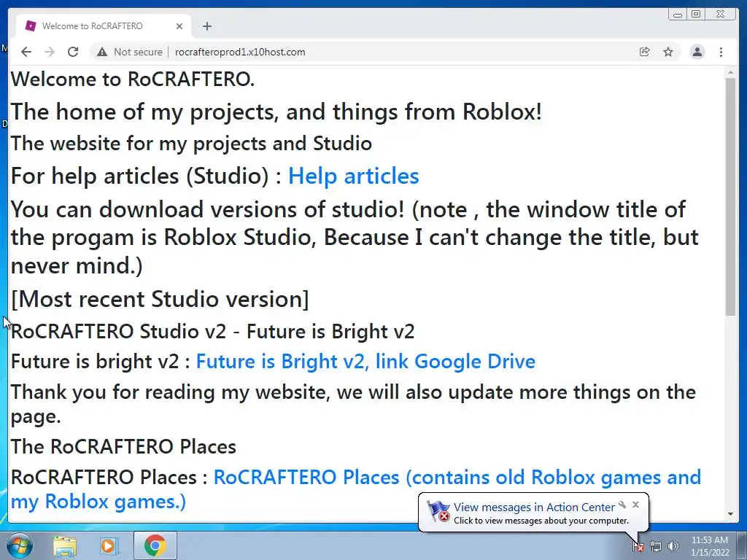This screenshot has width=747, height=560.
Task: Close the Welcome to RoCRAFTERO tab
Action: click(179, 26)
